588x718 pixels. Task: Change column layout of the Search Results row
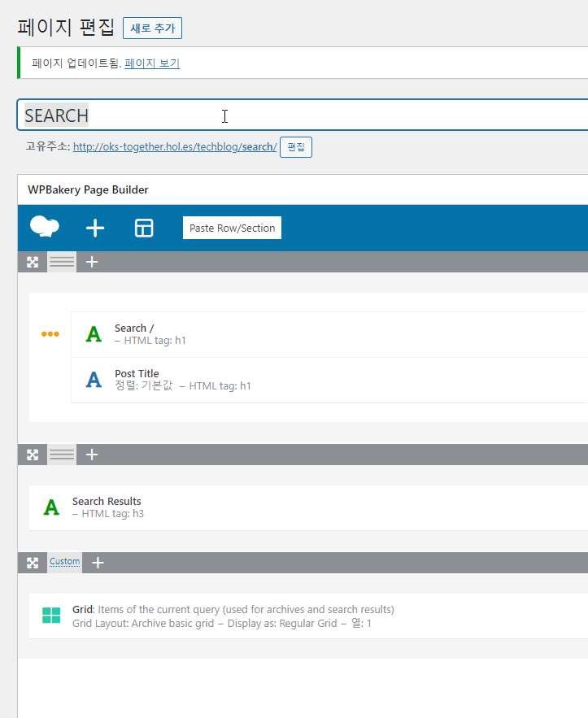62,455
